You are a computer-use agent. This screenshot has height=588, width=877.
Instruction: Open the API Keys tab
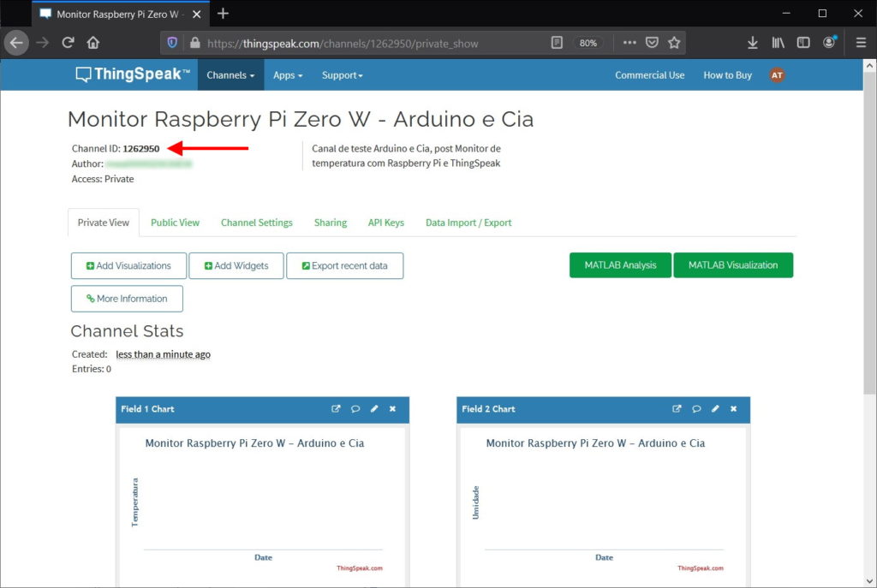[x=386, y=223]
